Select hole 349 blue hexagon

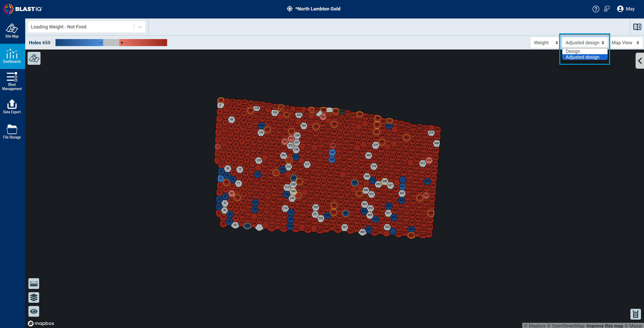click(x=332, y=152)
